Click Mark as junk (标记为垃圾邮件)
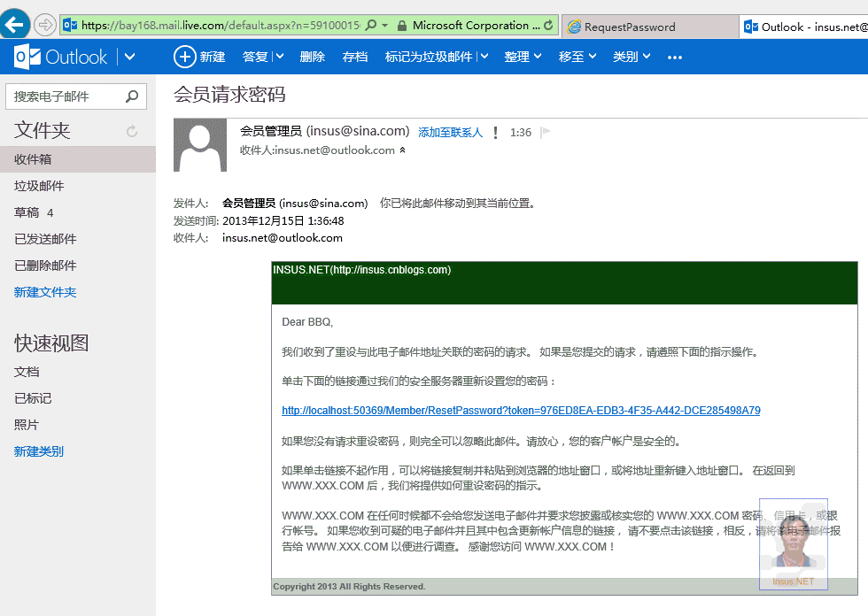The width and height of the screenshot is (868, 616). (429, 57)
